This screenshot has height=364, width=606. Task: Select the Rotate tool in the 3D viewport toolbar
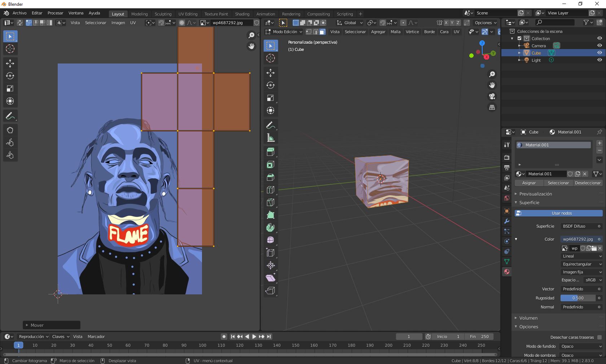(x=271, y=85)
